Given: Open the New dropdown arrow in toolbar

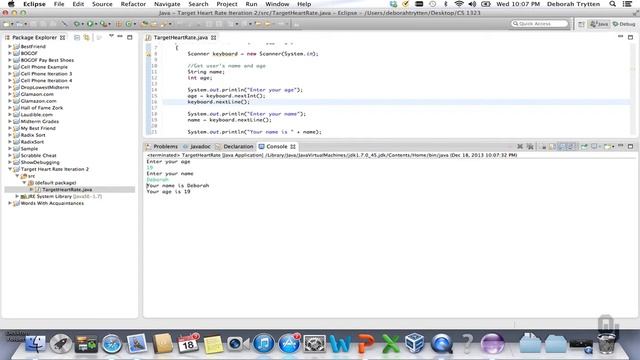Looking at the screenshot, I should point(12,24).
